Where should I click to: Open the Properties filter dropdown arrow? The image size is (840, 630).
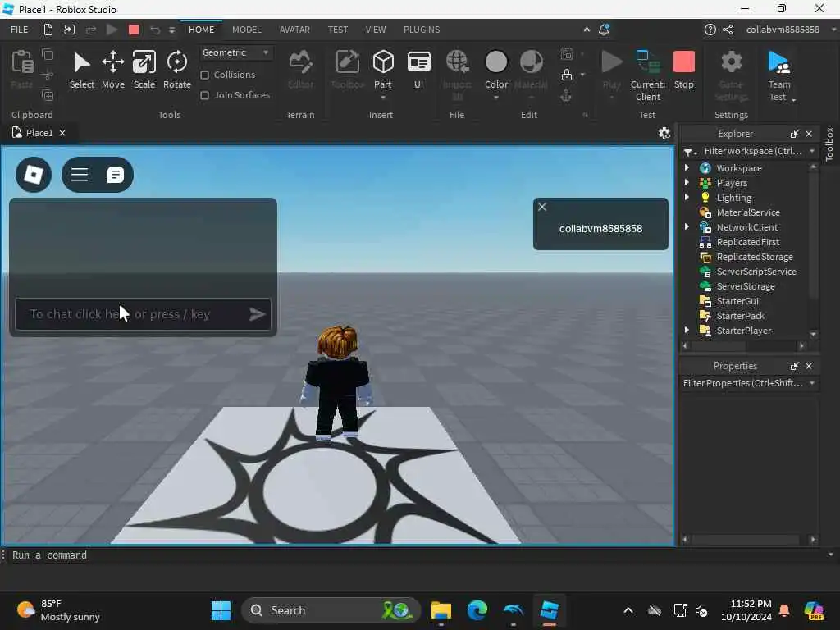(x=812, y=383)
